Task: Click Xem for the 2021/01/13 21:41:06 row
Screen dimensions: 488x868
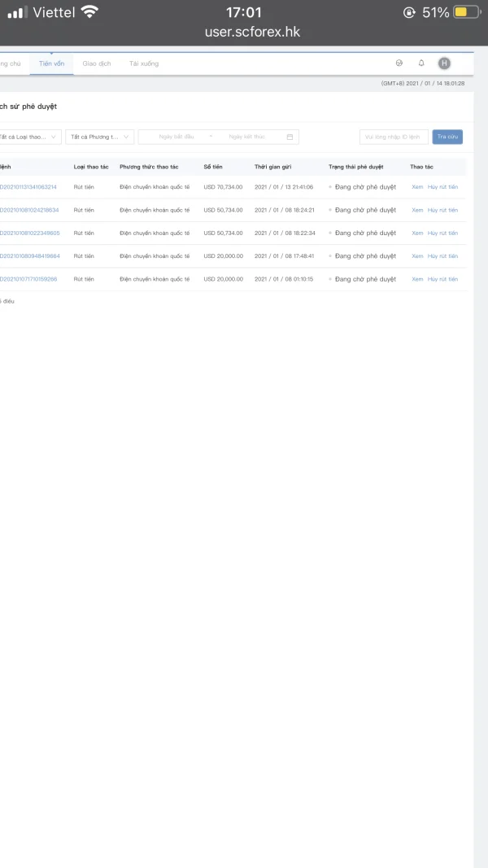Action: click(x=417, y=187)
